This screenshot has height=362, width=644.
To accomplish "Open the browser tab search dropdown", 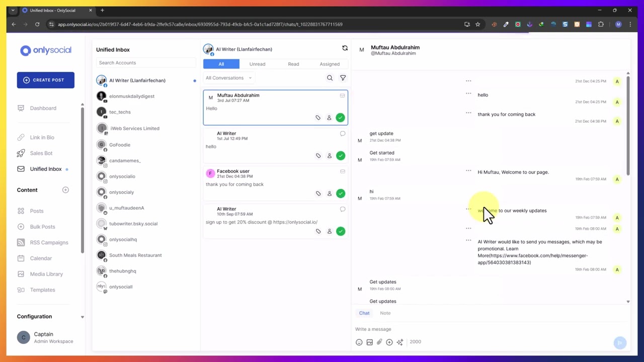I will [x=13, y=10].
